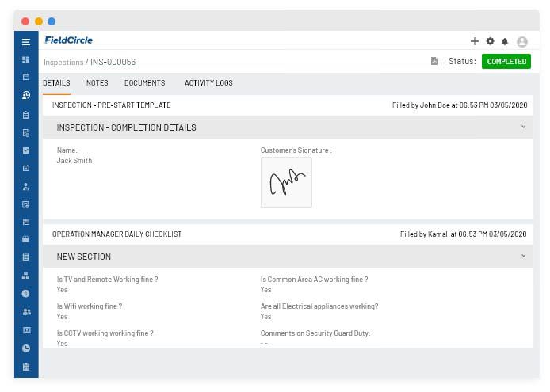Click 'INSPECTION - PRE-START TEMPLATE' heading
This screenshot has width=550, height=392.
click(112, 105)
